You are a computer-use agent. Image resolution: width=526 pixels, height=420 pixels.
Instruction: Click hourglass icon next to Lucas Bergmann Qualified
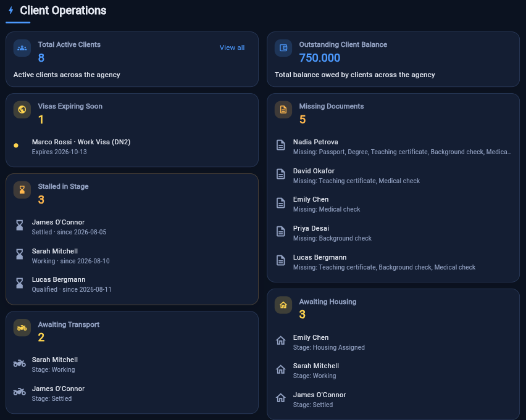pyautogui.click(x=20, y=283)
